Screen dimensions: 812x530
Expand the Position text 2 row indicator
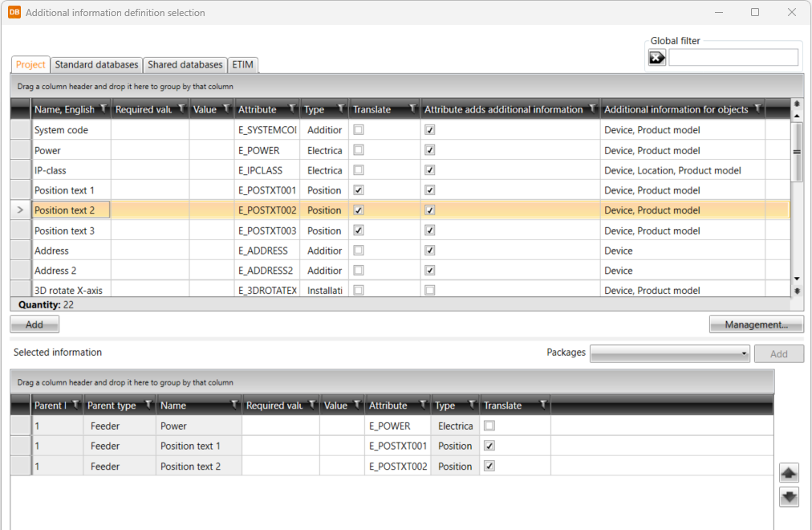20,210
